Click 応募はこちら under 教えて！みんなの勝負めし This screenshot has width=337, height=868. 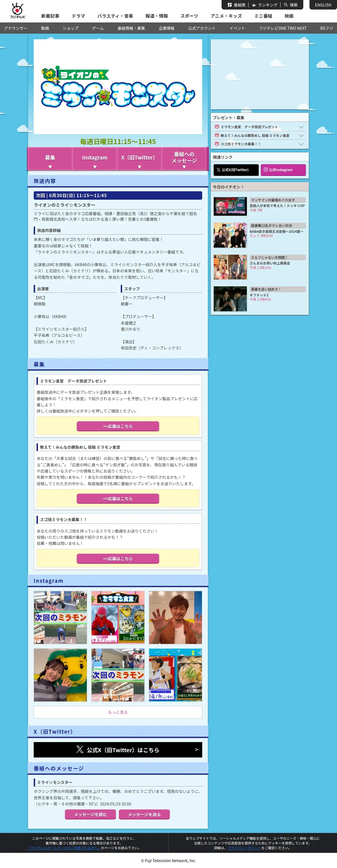118,499
